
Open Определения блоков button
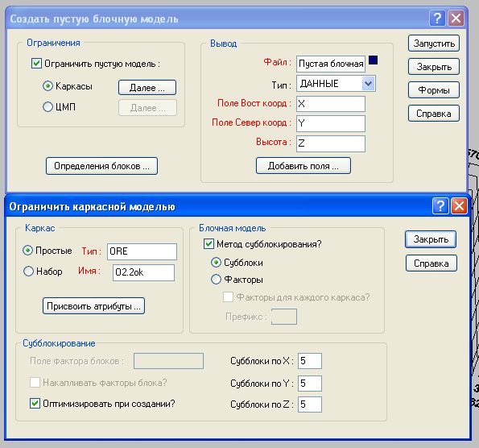[x=101, y=166]
